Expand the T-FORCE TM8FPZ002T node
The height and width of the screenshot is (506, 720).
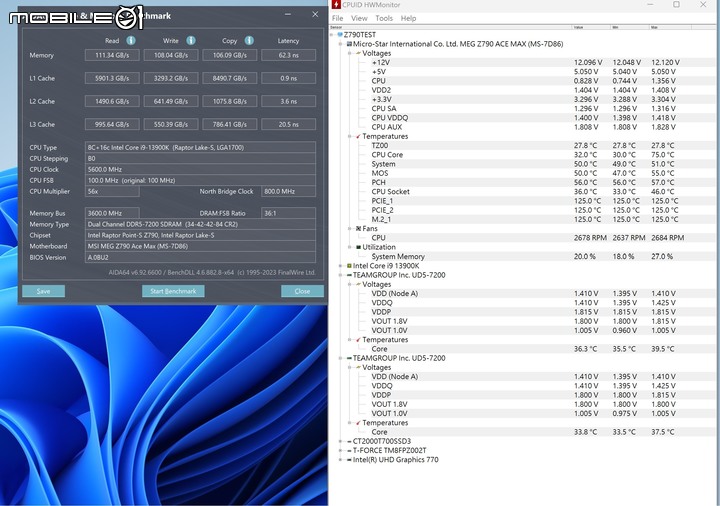(x=341, y=450)
